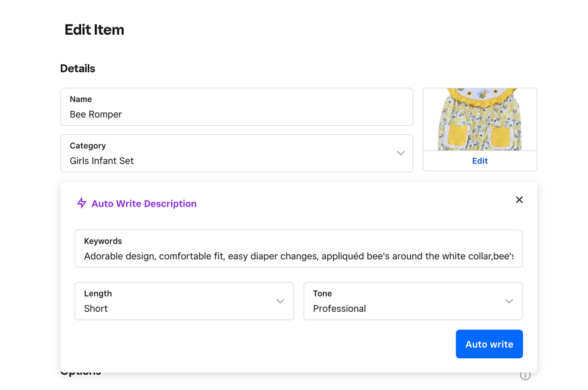588x390 pixels.
Task: Close the Auto Write Description panel
Action: coord(519,200)
